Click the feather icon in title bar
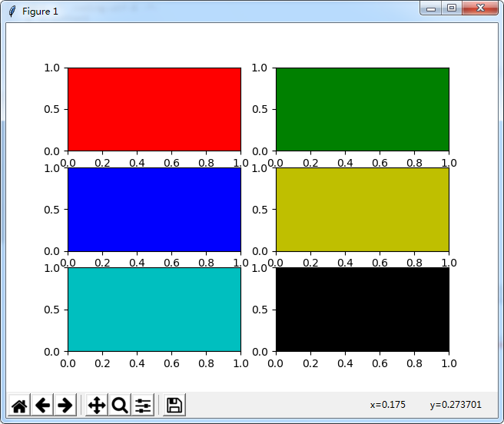The width and height of the screenshot is (504, 424). [12, 12]
